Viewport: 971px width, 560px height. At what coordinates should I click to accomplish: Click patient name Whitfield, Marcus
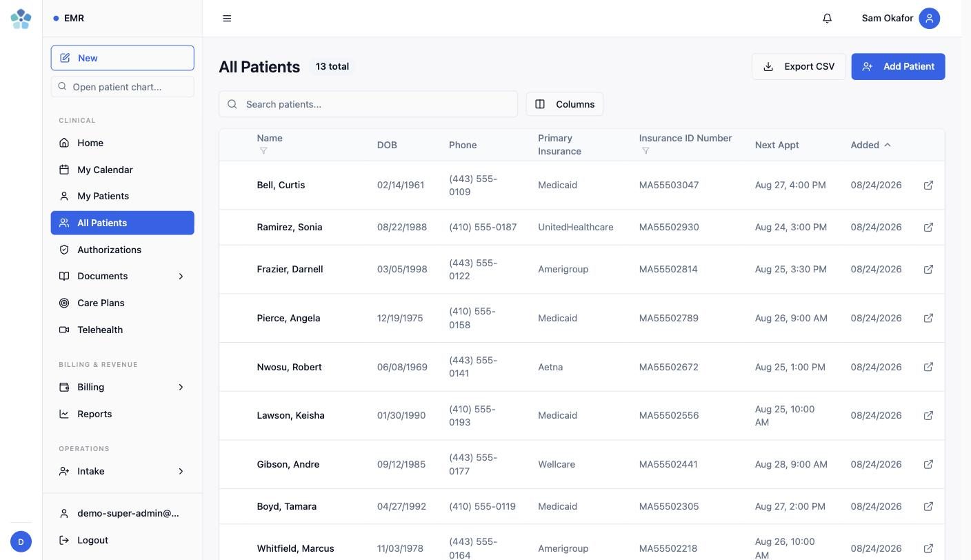[295, 548]
